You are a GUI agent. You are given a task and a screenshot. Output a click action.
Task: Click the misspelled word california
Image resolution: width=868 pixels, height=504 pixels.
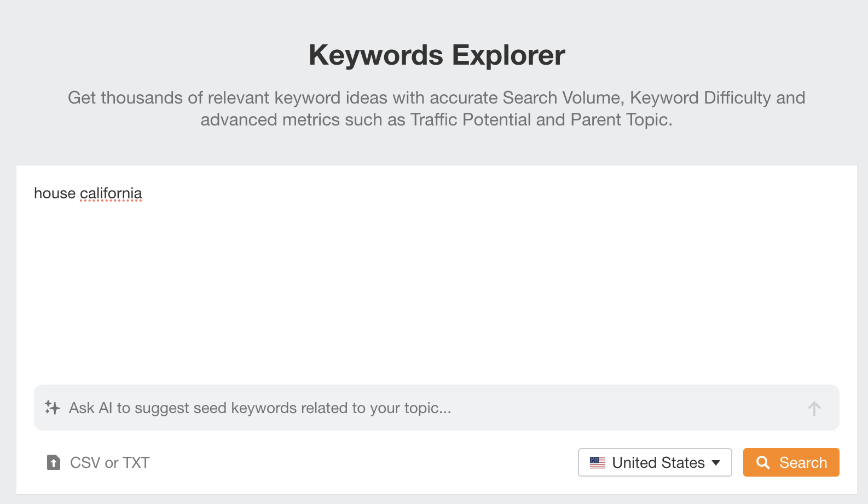click(x=111, y=193)
